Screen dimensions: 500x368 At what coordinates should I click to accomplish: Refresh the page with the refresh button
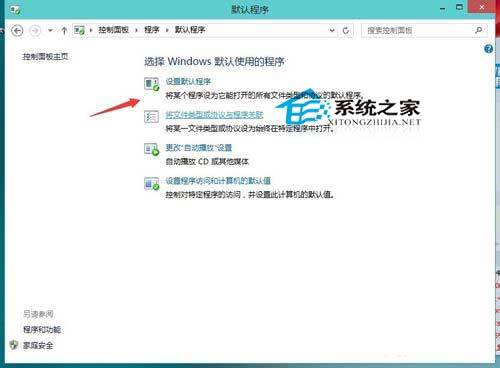346,30
